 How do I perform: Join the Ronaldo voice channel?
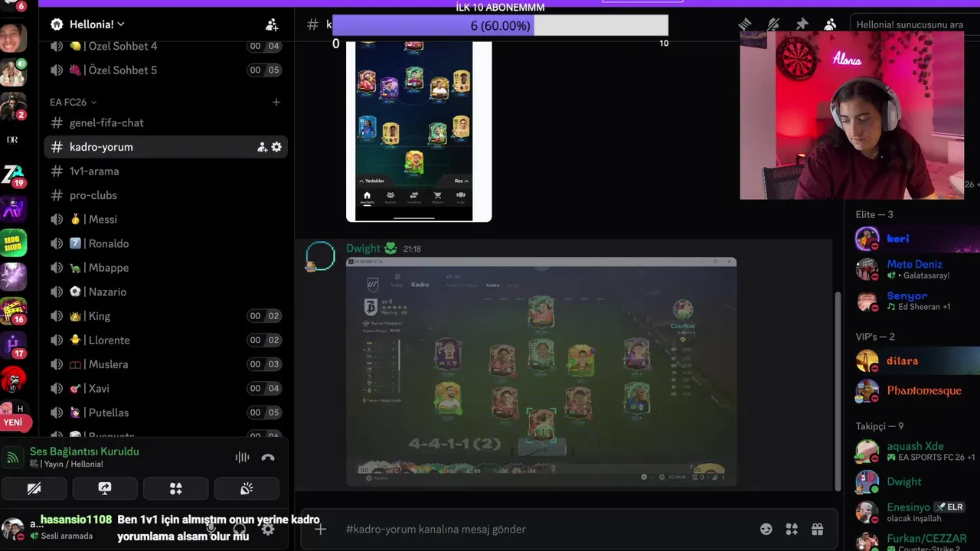(166, 243)
